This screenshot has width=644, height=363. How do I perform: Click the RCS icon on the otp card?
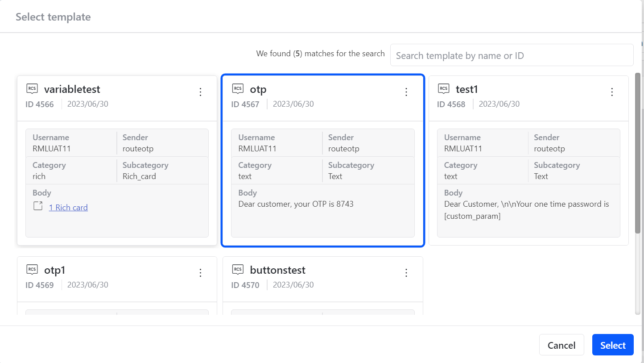[x=238, y=88]
